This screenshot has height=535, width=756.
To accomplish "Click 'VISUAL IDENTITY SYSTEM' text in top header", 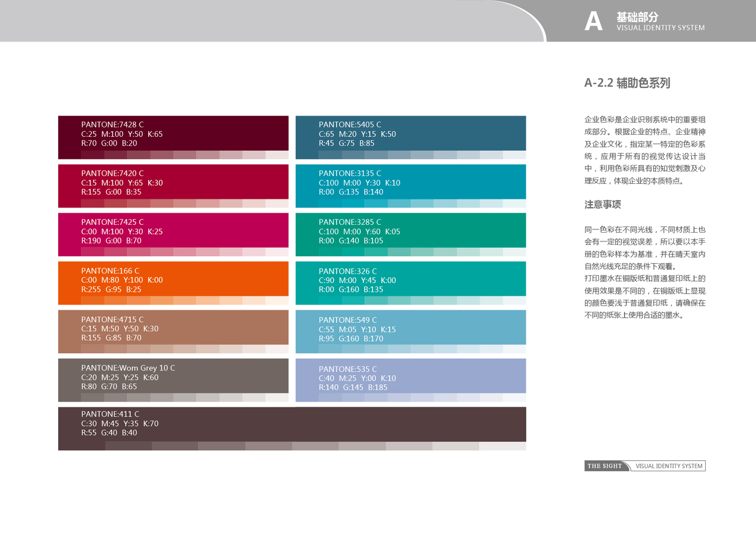I will click(661, 28).
